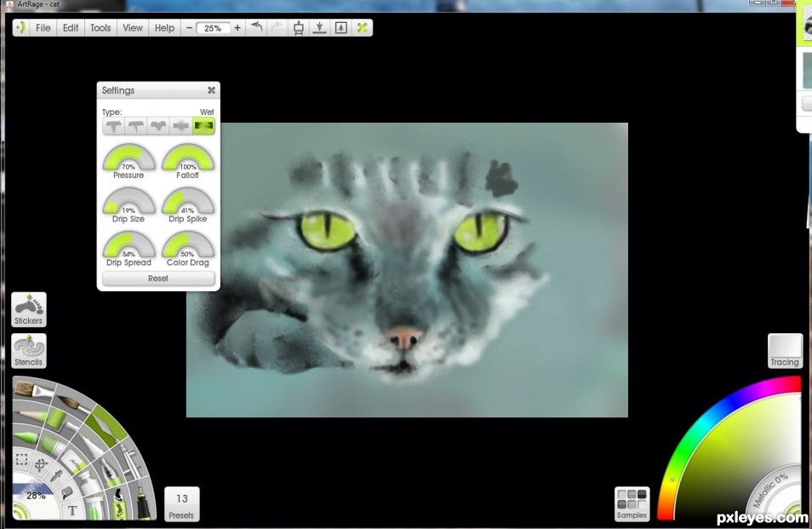The image size is (812, 529).
Task: Click the boxed up-arrow icon on the toolbar
Action: pyautogui.click(x=340, y=27)
